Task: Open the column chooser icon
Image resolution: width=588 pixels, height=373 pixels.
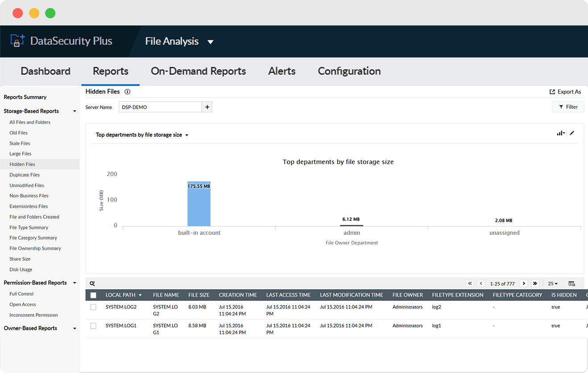Action: [571, 283]
